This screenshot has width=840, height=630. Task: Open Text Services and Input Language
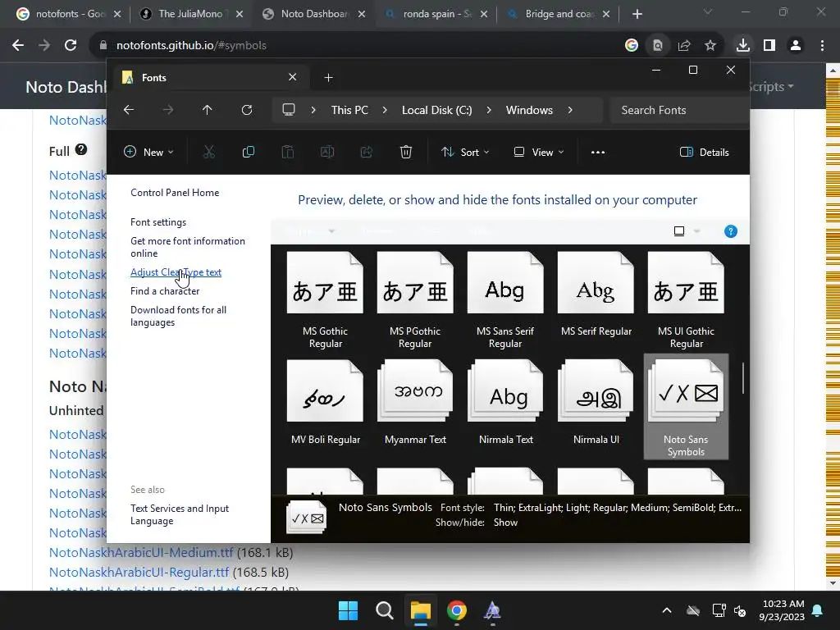(x=180, y=514)
